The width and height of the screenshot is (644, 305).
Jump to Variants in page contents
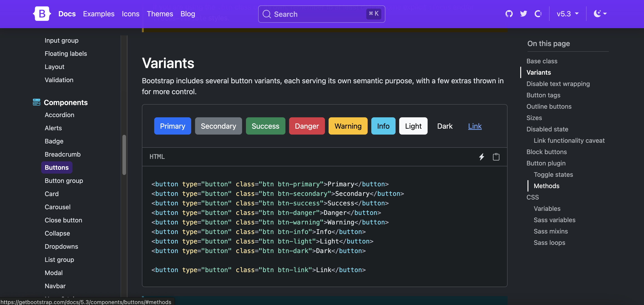pyautogui.click(x=538, y=72)
